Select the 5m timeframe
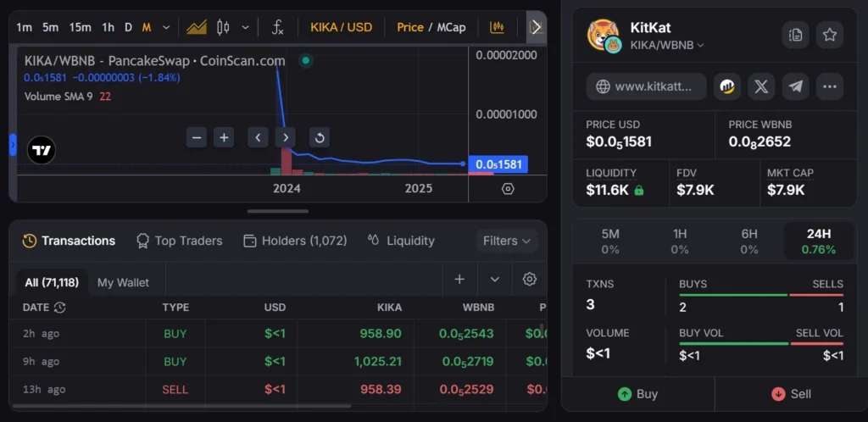868x422 pixels. 50,27
